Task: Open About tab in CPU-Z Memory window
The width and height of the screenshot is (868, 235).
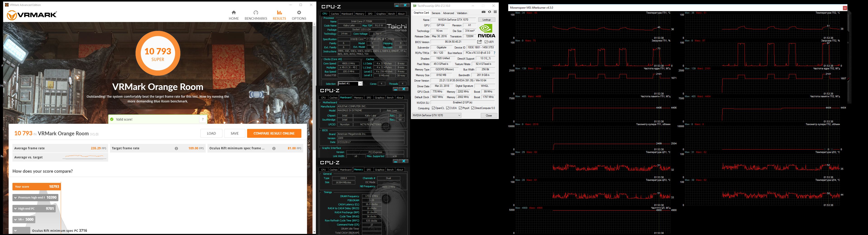Action: coord(400,170)
